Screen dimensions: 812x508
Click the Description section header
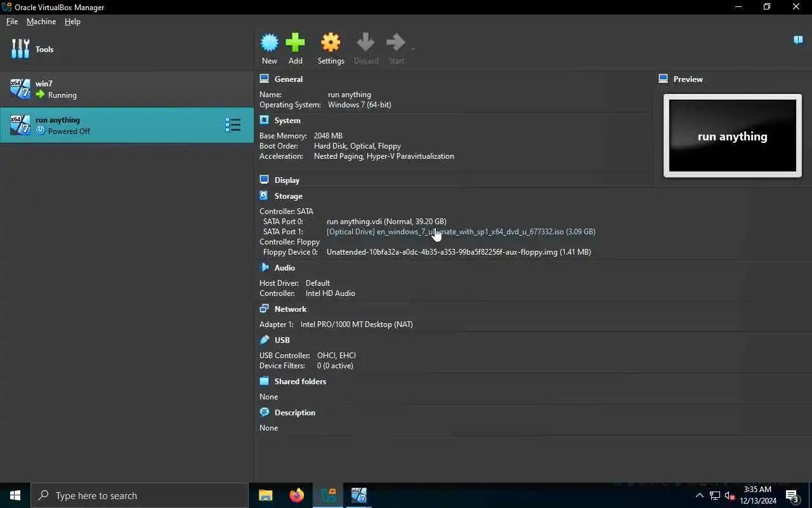pos(295,413)
